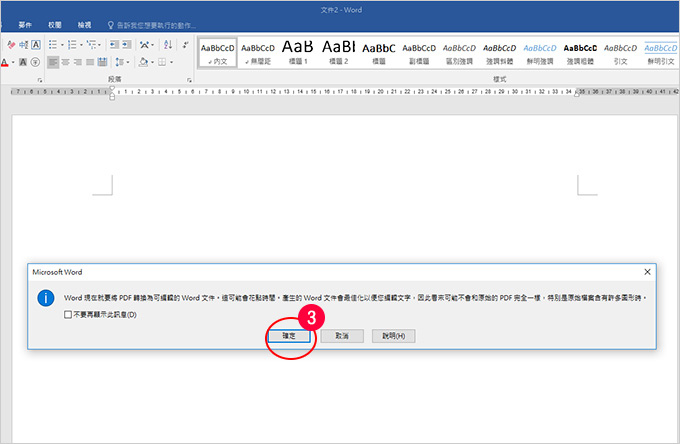Screen dimensions: 680x444
Task: Click the character border A icon
Action: (36, 45)
